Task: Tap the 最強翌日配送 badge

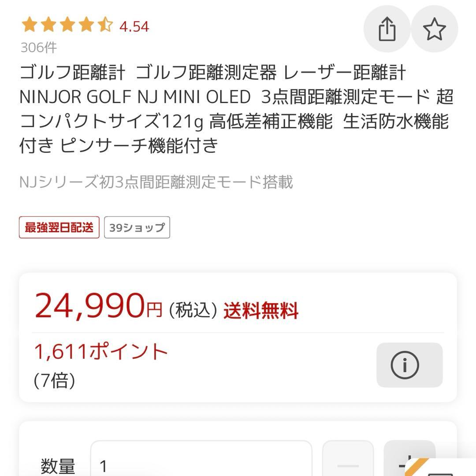Action: pos(58,227)
